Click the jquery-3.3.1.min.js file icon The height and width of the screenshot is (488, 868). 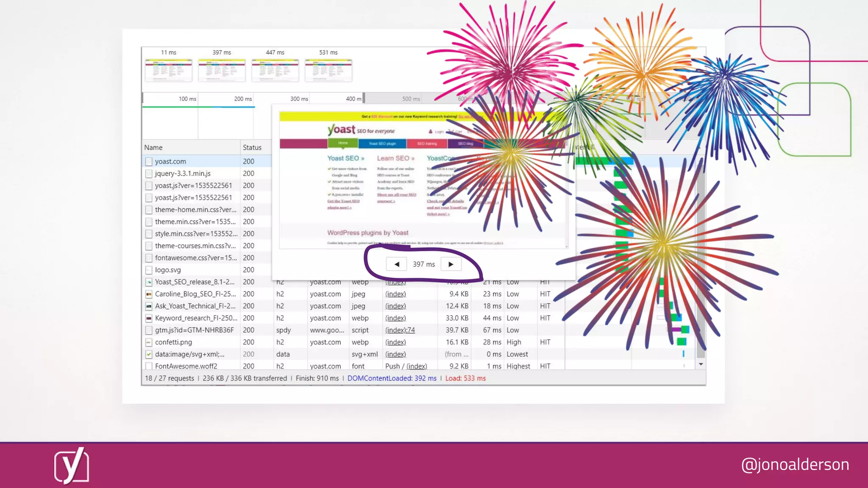(x=149, y=174)
